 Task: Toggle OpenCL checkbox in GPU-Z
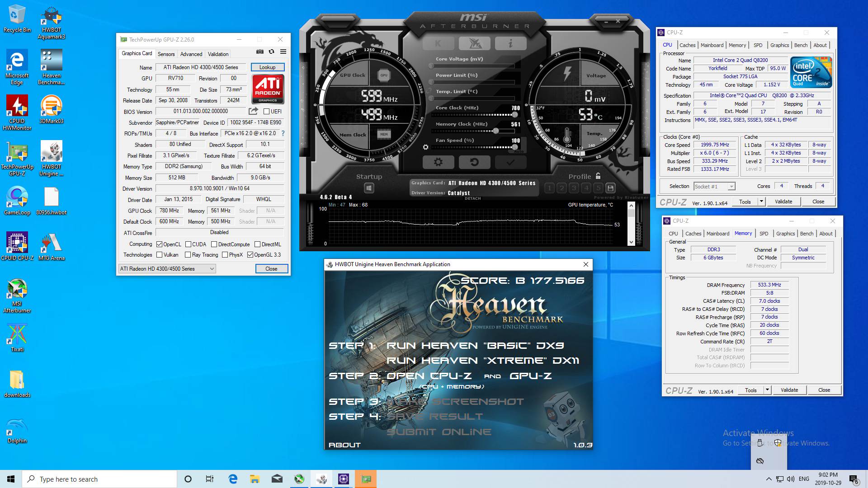(159, 244)
